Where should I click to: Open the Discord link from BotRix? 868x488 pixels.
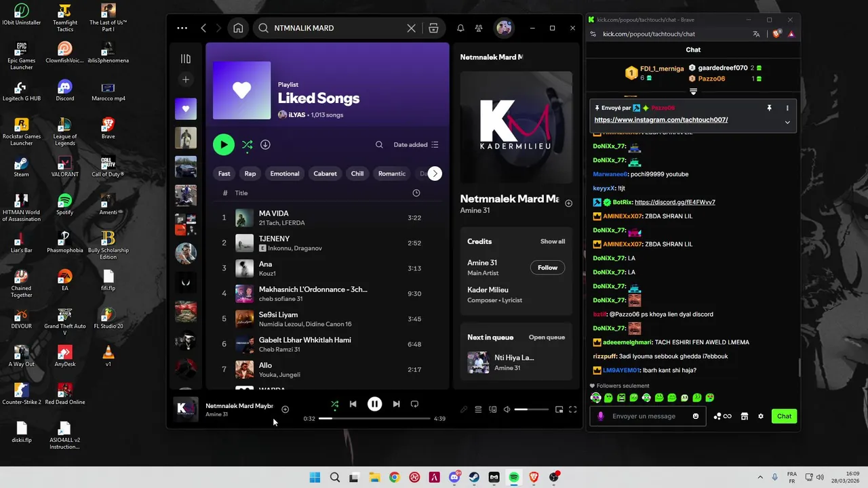pyautogui.click(x=675, y=202)
